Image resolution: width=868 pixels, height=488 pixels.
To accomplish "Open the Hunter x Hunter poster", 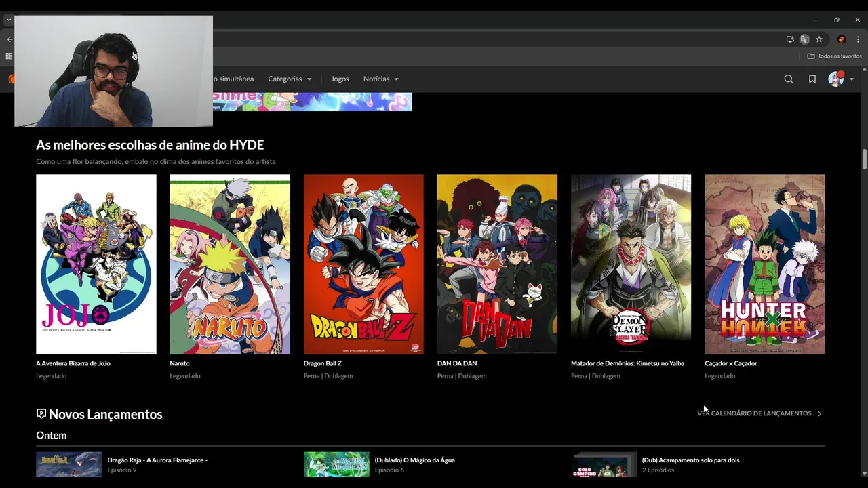I will coord(765,264).
